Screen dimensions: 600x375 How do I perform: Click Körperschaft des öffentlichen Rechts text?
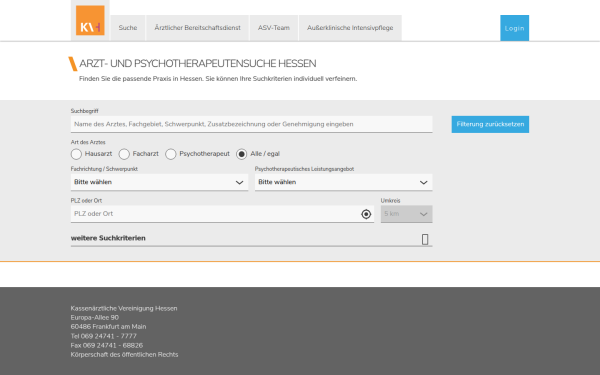pyautogui.click(x=124, y=355)
